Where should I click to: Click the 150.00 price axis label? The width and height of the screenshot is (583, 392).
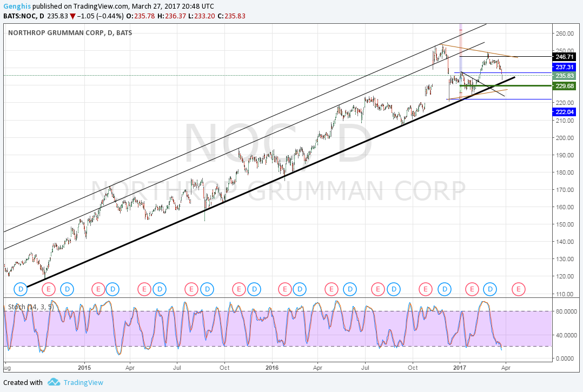[x=565, y=224]
